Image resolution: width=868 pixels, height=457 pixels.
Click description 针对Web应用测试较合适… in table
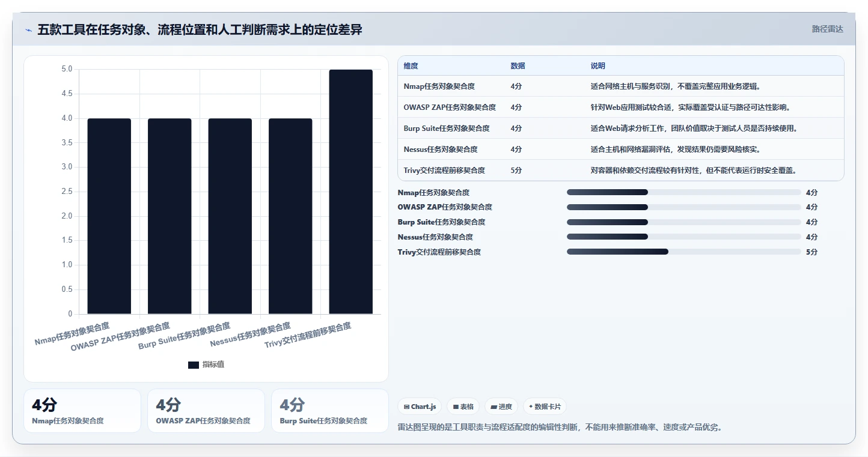click(690, 107)
